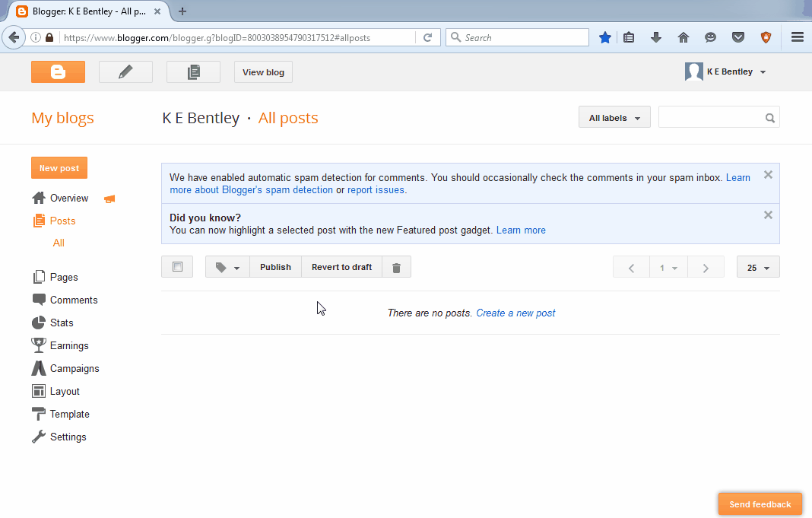812x518 pixels.
Task: Toggle the select-all posts checkbox
Action: pyautogui.click(x=176, y=267)
